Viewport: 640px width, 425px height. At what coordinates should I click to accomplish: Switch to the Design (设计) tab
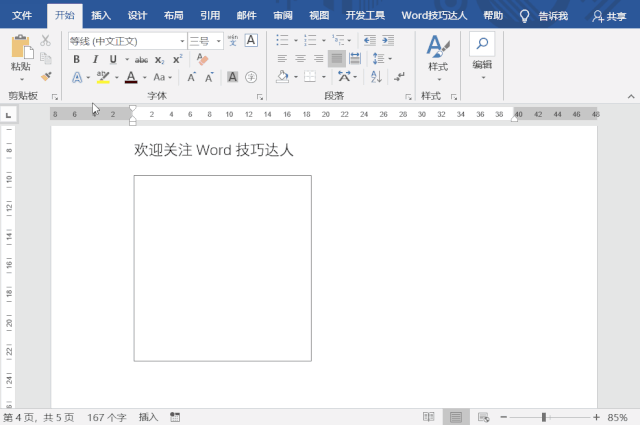[x=137, y=16]
